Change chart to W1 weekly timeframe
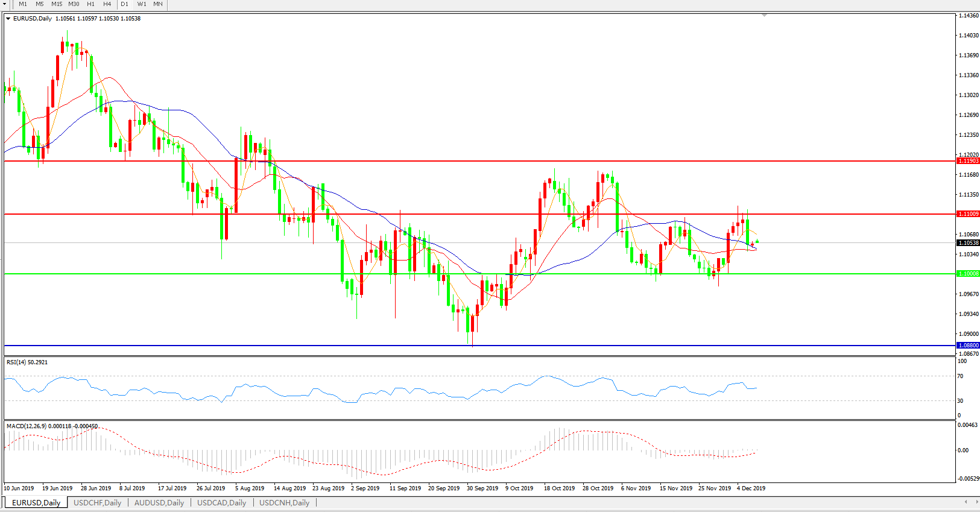Viewport: 980px width, 512px height. click(142, 4)
